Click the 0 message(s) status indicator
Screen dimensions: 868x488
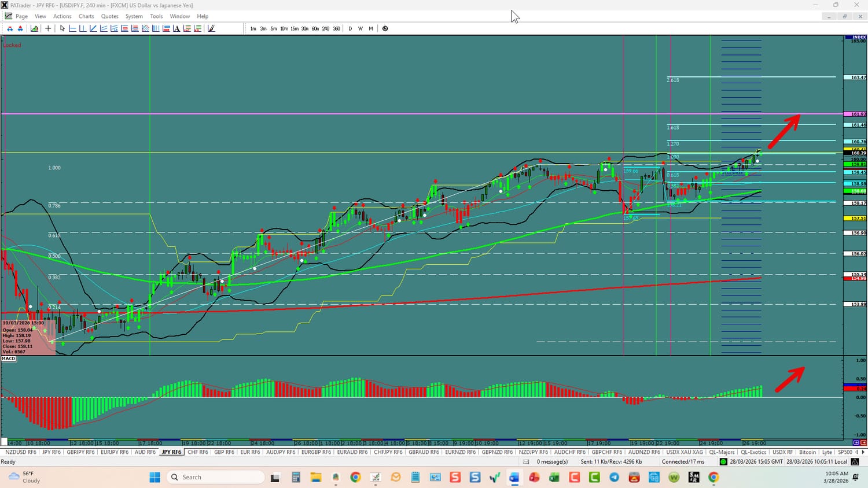click(x=552, y=461)
